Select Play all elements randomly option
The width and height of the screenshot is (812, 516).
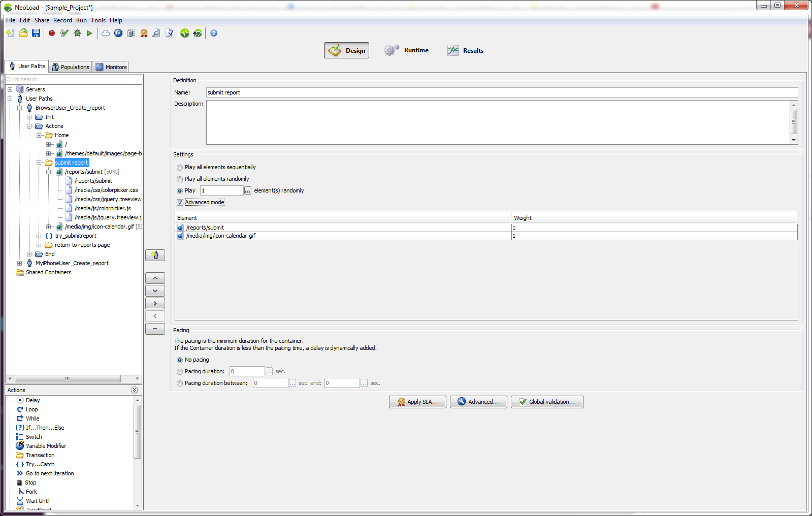pyautogui.click(x=180, y=179)
